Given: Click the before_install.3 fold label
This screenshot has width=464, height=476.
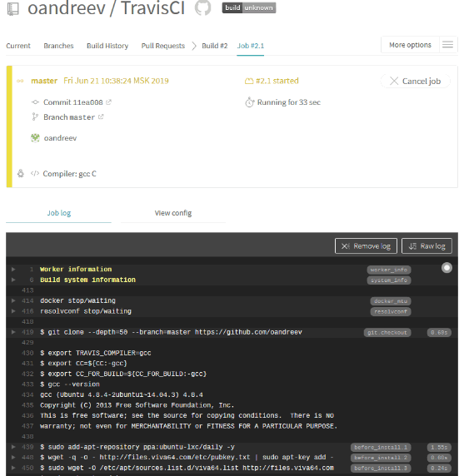Looking at the screenshot, I should pos(381,469).
